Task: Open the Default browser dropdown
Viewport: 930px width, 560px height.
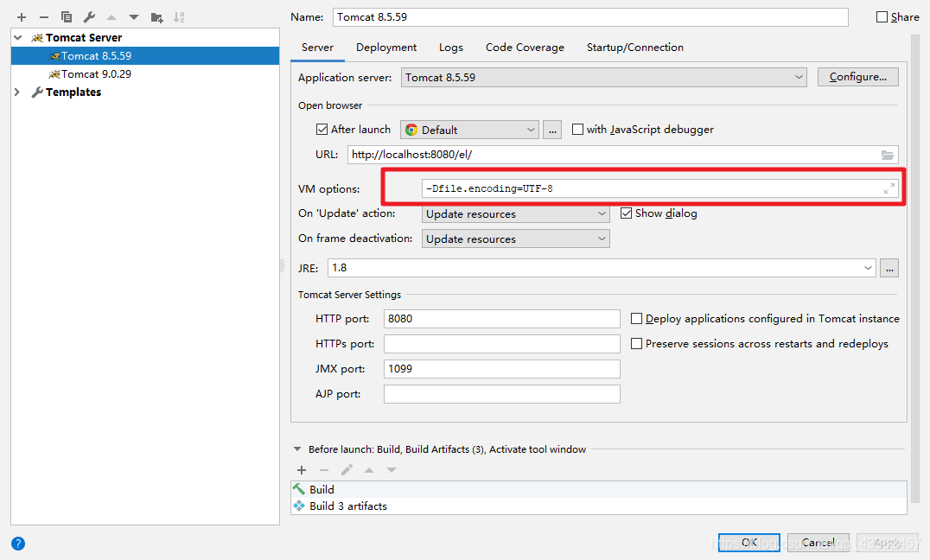Action: coord(469,130)
